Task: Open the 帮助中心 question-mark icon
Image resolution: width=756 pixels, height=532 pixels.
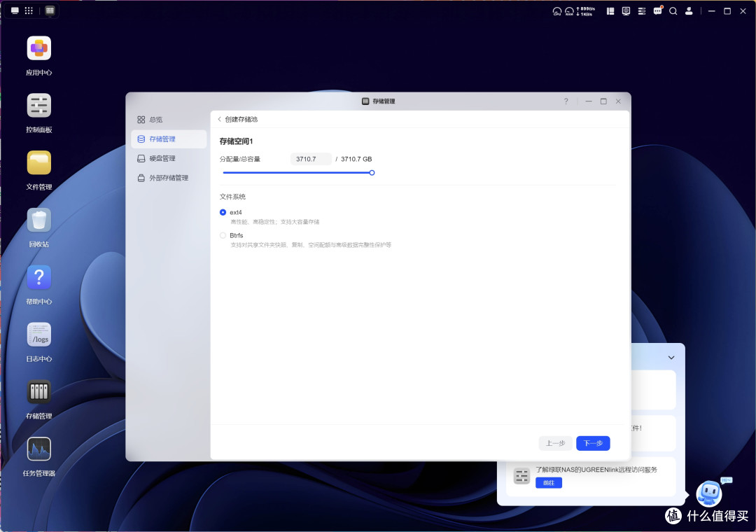Action: pos(39,277)
